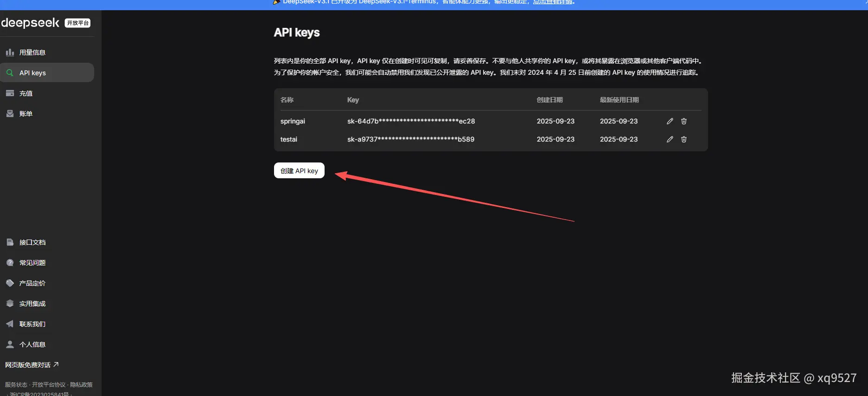This screenshot has width=868, height=396.
Task: Open 充值 top-up page
Action: point(47,93)
